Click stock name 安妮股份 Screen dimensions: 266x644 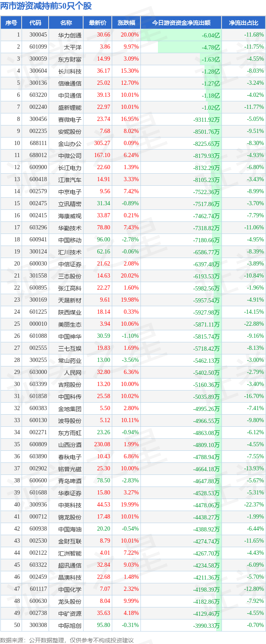[x=70, y=131]
